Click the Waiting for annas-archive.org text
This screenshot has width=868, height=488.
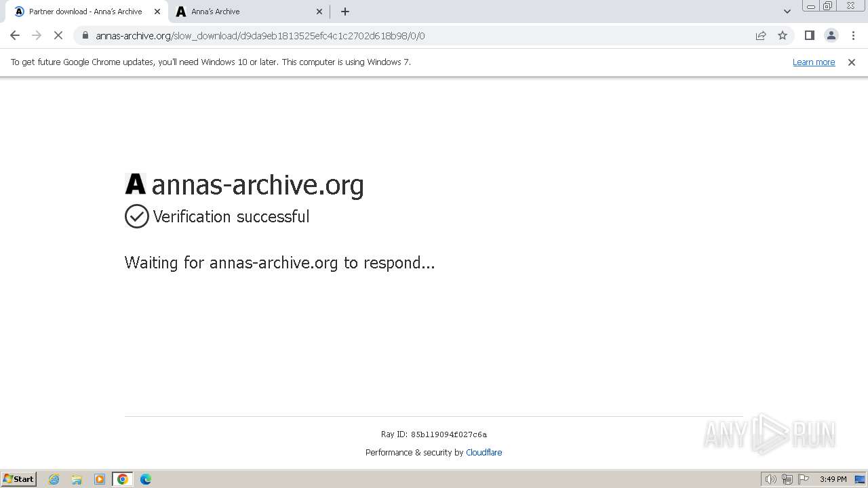(279, 263)
